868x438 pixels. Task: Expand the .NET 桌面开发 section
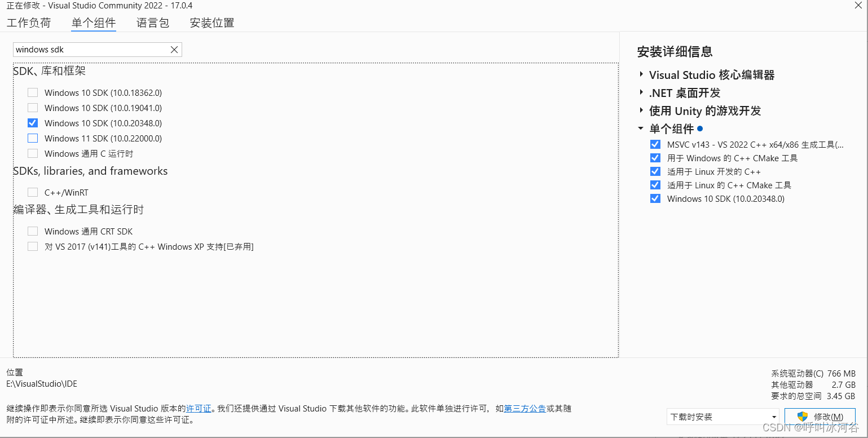click(x=641, y=92)
